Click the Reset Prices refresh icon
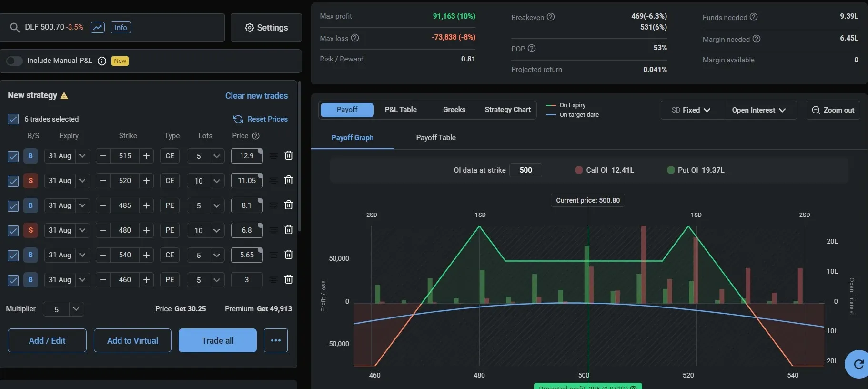Screen dimensions: 868x389 point(238,119)
